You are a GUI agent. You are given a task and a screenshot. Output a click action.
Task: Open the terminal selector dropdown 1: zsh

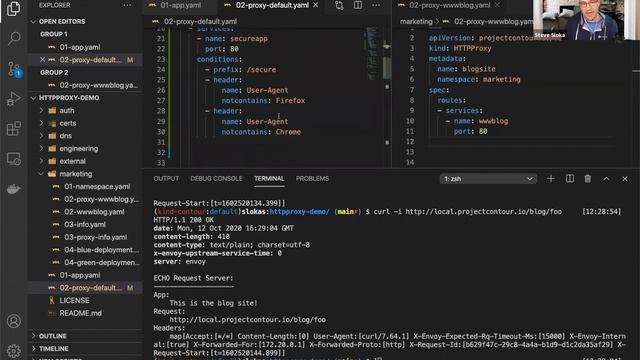tap(488, 179)
